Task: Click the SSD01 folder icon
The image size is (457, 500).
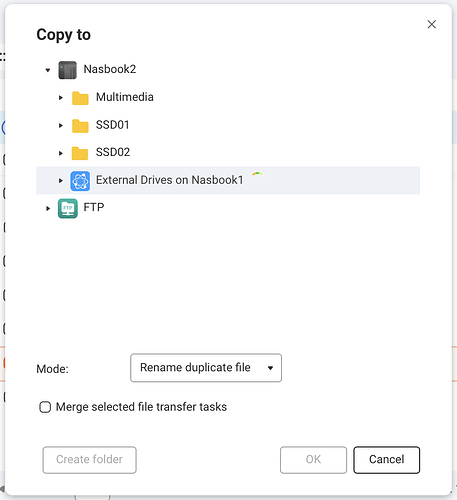Action: point(80,126)
